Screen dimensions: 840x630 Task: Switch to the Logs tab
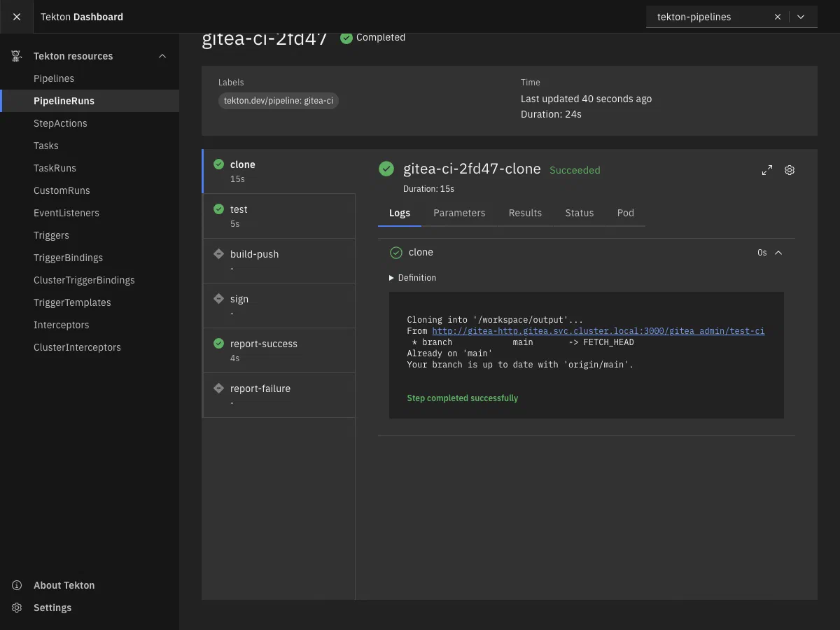[400, 213]
